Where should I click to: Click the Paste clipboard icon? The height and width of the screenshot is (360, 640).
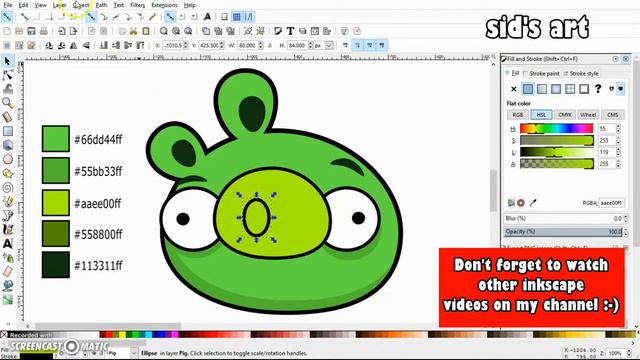(146, 31)
